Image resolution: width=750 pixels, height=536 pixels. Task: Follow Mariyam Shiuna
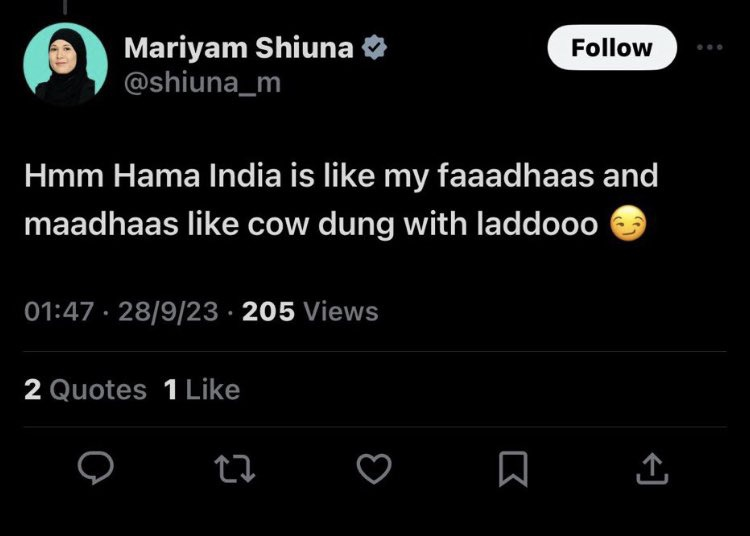611,47
